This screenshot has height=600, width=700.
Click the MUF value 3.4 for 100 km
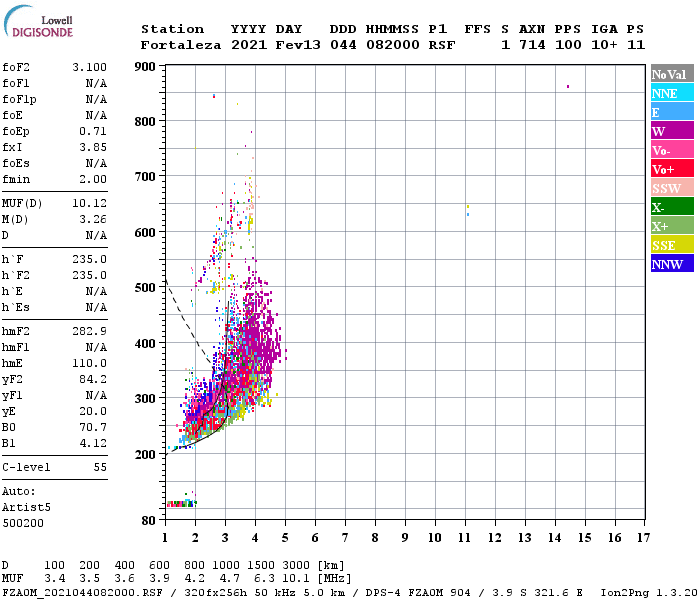pos(54,579)
